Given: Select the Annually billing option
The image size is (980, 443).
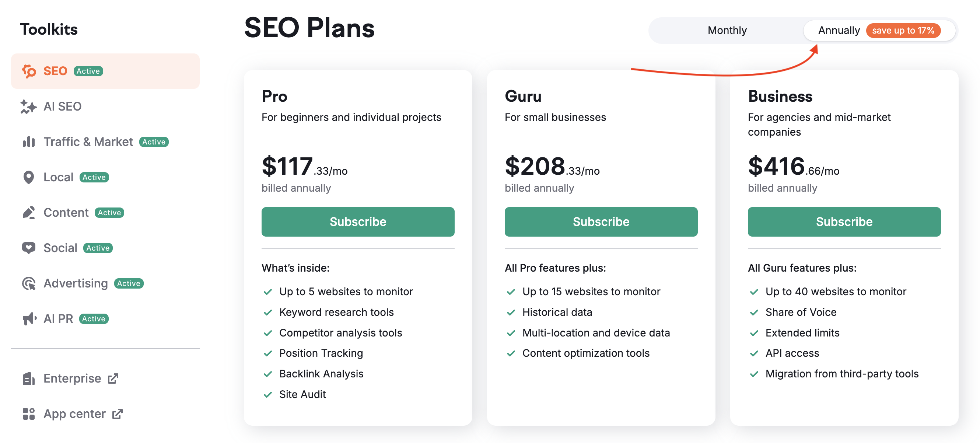Looking at the screenshot, I should click(x=839, y=30).
